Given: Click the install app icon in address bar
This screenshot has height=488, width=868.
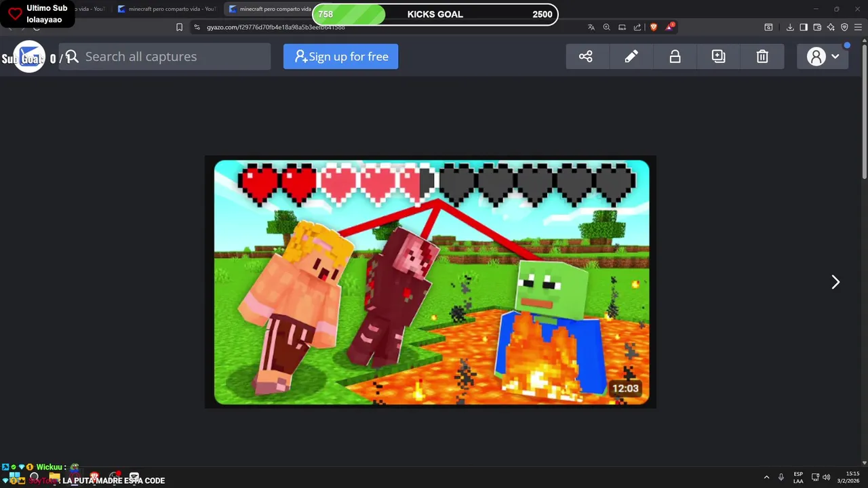Looking at the screenshot, I should [x=622, y=27].
